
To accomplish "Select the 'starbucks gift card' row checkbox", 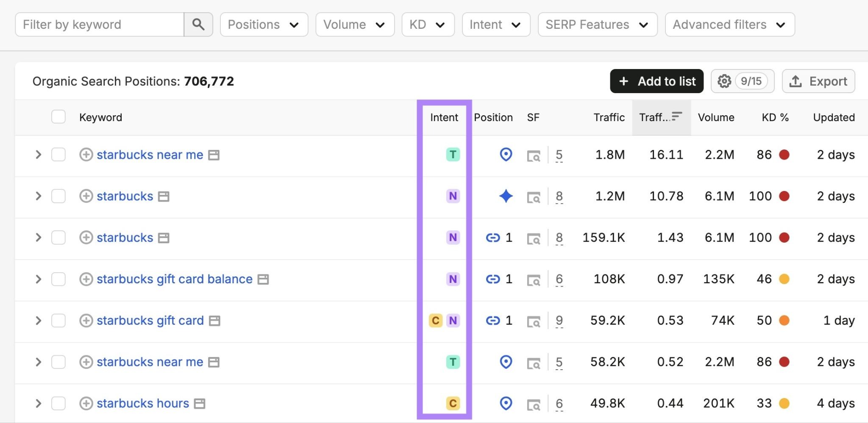I will click(58, 321).
